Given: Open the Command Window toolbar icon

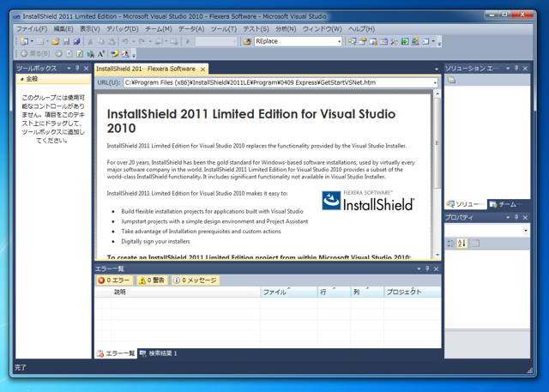Looking at the screenshot, I should coord(425,42).
